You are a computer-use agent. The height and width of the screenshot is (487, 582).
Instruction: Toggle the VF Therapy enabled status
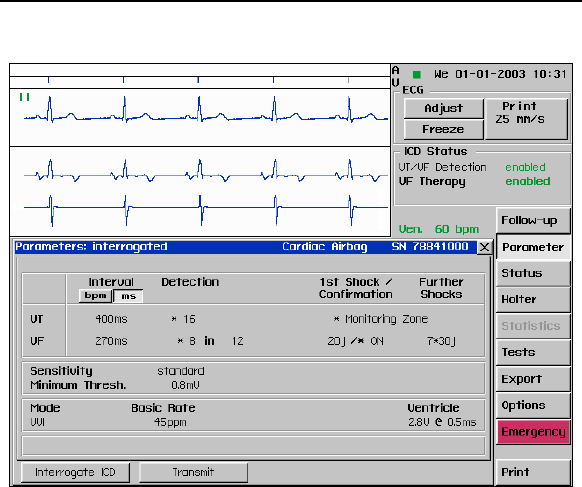pos(528,182)
